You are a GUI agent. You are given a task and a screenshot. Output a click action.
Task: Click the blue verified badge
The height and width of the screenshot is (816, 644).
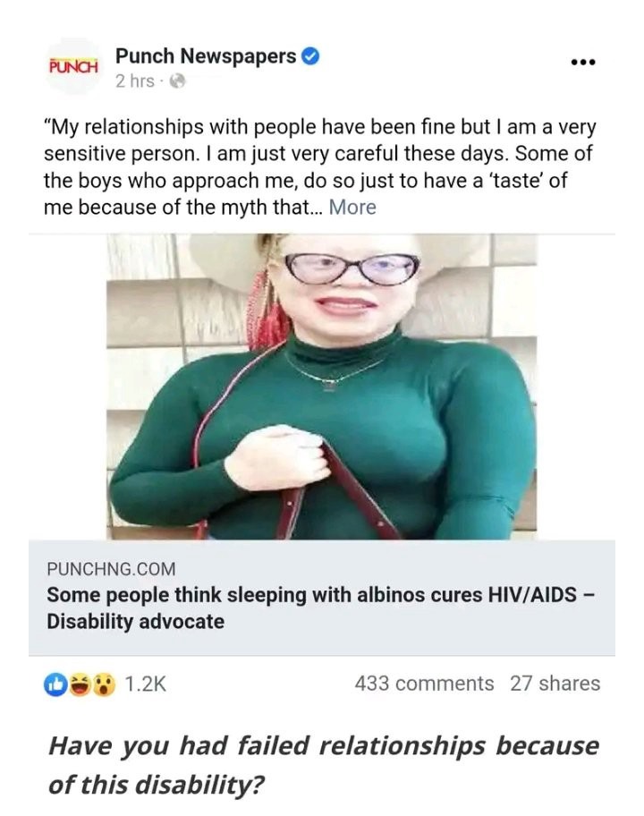coord(310,56)
